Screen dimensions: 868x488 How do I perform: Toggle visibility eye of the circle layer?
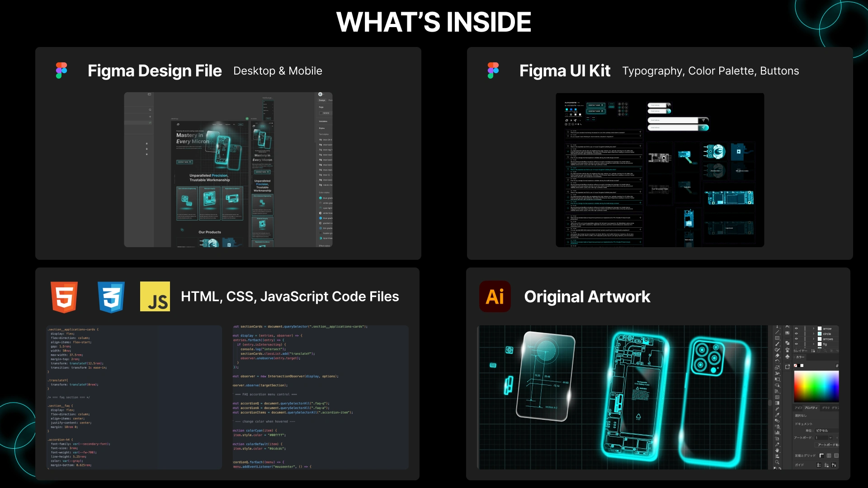[796, 333]
